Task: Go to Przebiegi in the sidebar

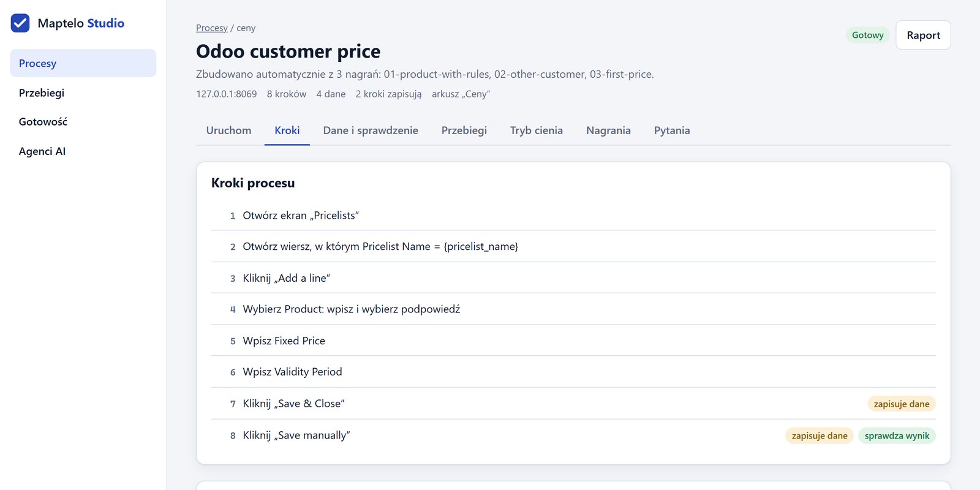Action: click(x=83, y=92)
